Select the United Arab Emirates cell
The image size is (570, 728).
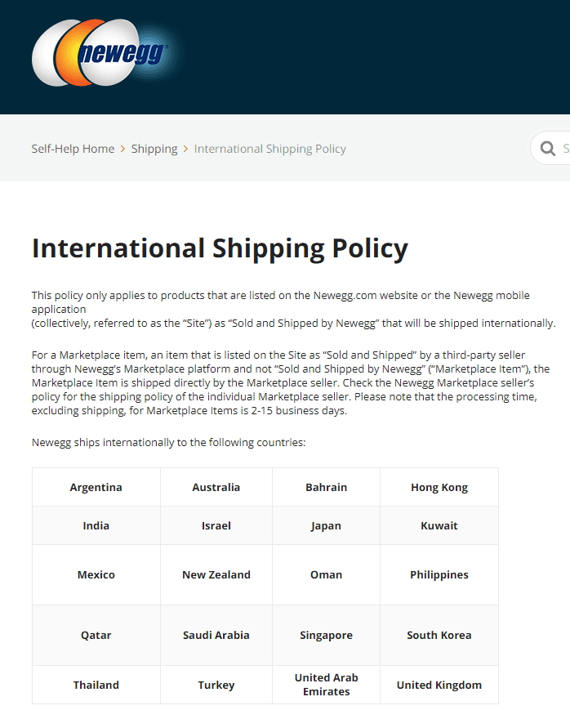click(x=327, y=685)
